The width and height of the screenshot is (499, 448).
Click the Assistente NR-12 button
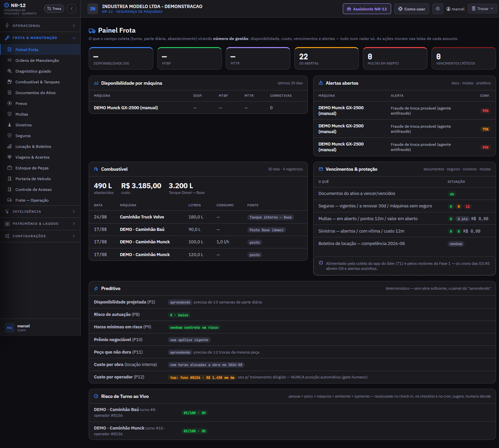coord(367,9)
